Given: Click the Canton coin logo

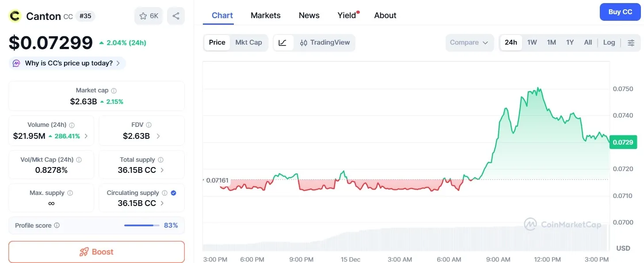Looking at the screenshot, I should point(15,16).
